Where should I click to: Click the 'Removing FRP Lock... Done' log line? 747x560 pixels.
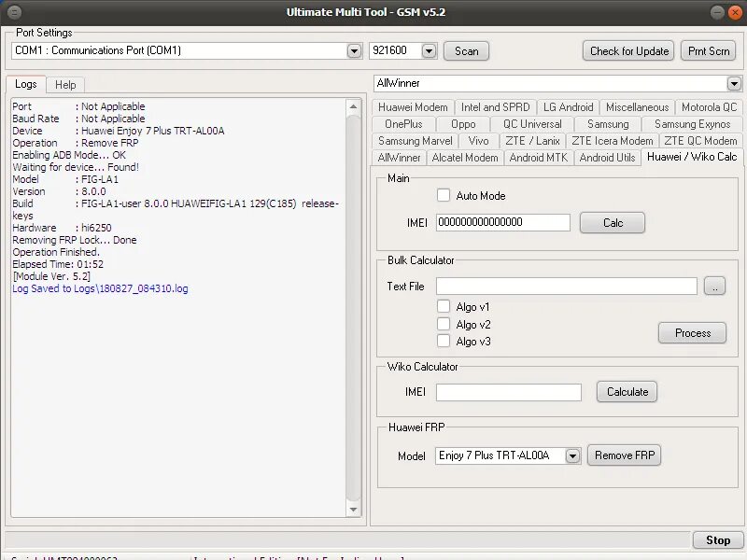click(x=75, y=240)
